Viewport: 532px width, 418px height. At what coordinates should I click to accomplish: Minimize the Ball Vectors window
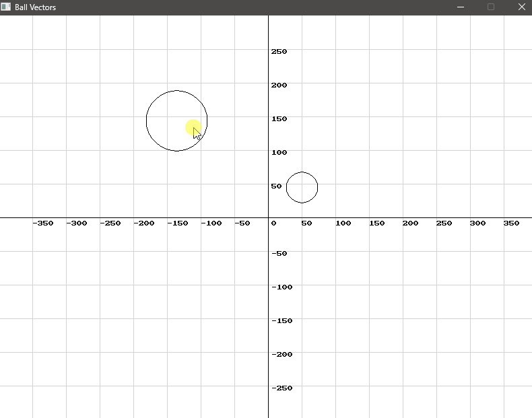(461, 7)
